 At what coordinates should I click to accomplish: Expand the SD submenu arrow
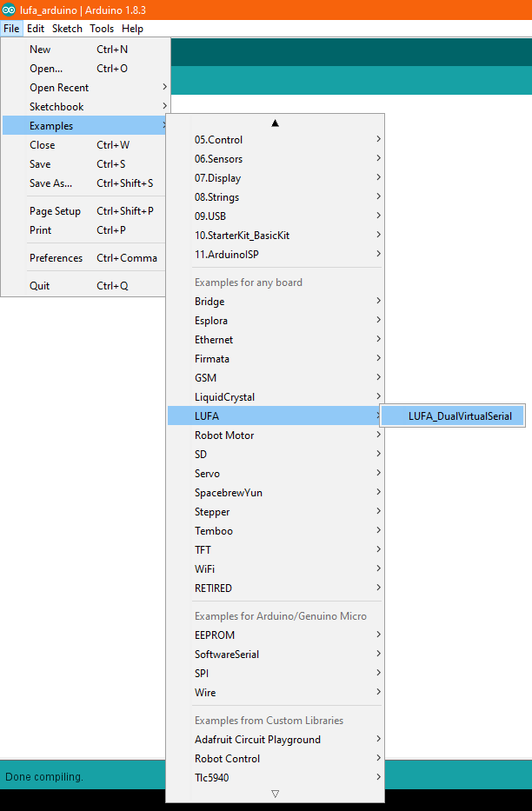(x=378, y=454)
